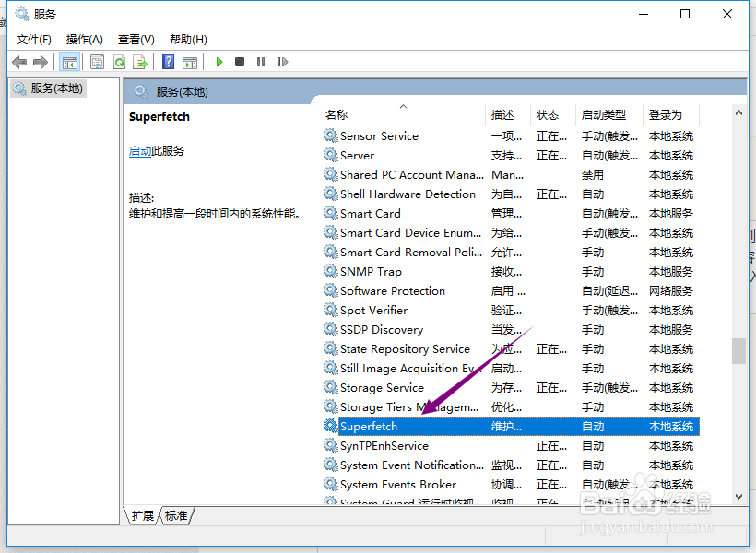Switch to the 标准 tab
This screenshot has height=553, width=756.
[x=176, y=516]
